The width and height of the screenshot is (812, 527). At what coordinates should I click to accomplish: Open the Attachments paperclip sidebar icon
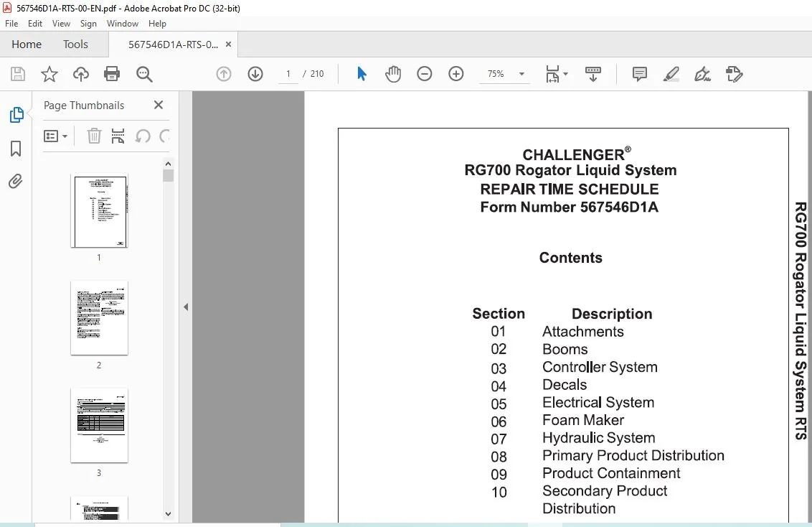16,182
